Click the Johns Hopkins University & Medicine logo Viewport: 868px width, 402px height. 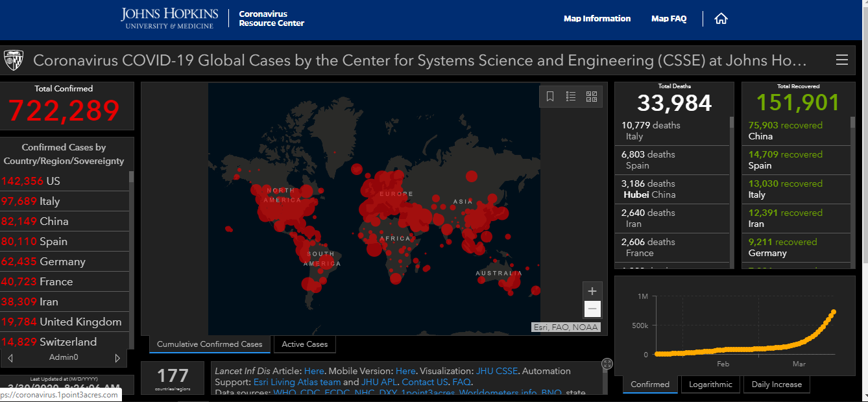point(169,18)
